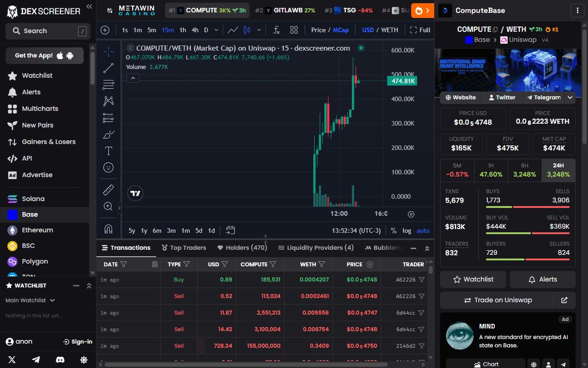Click the Search input field
This screenshot has height=368, width=588.
pyautogui.click(x=48, y=31)
